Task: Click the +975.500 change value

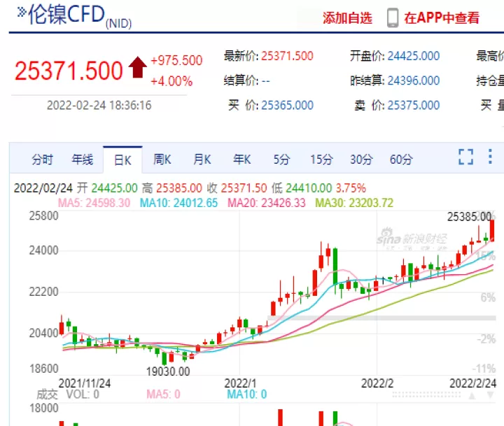Action: (176, 60)
